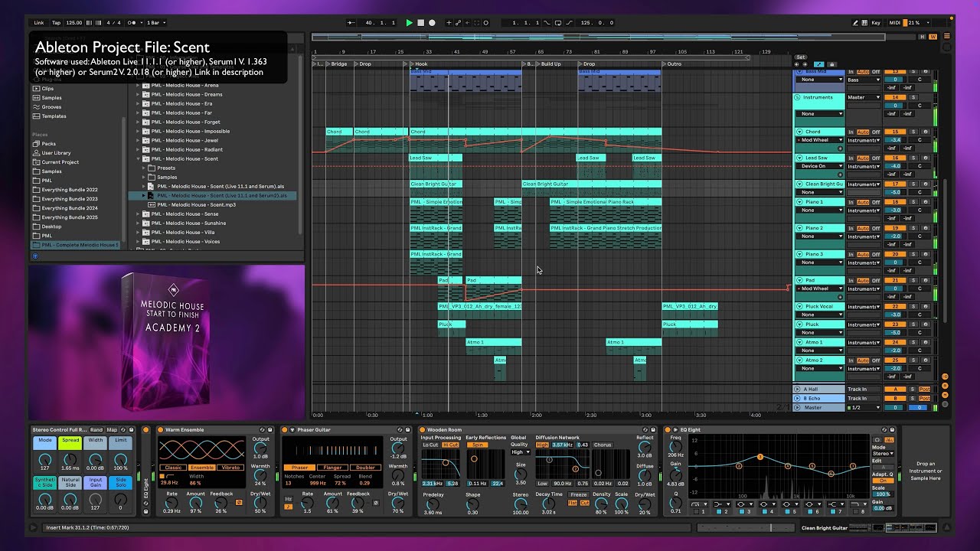The height and width of the screenshot is (551, 980).
Task: Jump to the Bridge locator
Action: click(338, 64)
